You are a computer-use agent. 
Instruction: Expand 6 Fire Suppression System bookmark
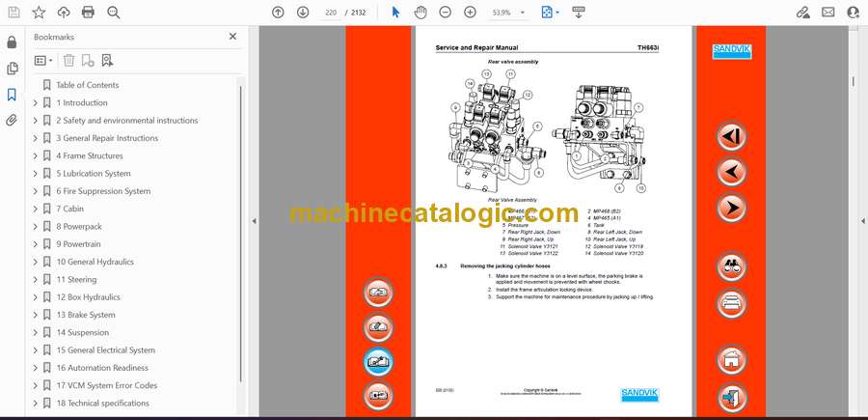(36, 191)
